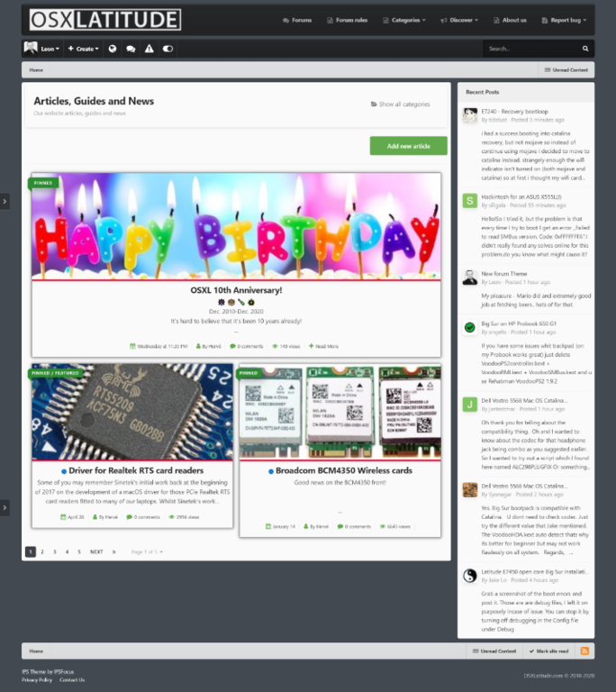616x692 pixels.
Task: Click the 'Add new article' button
Action: pyautogui.click(x=408, y=146)
